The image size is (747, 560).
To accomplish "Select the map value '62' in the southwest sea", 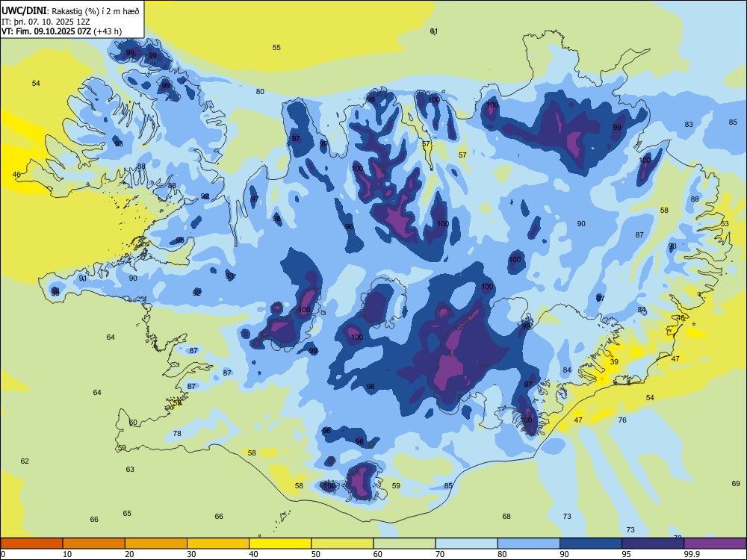I will pyautogui.click(x=25, y=461).
